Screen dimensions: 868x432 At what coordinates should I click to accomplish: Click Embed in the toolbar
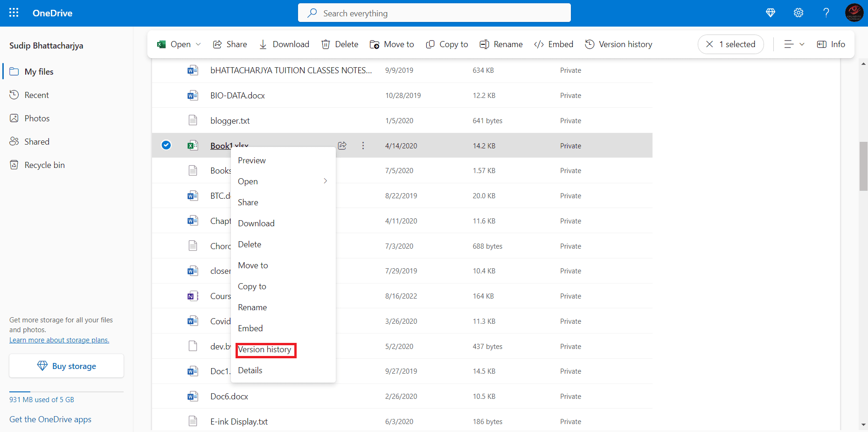(x=554, y=44)
